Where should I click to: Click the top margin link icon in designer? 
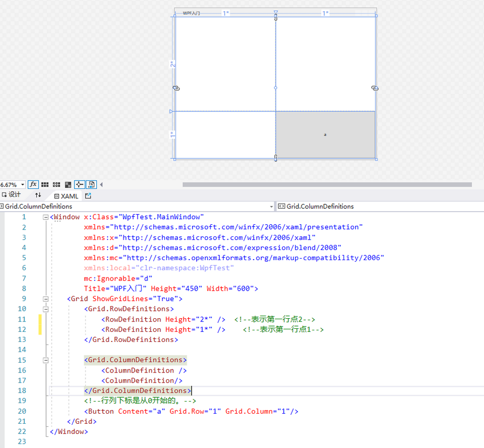coord(276,17)
